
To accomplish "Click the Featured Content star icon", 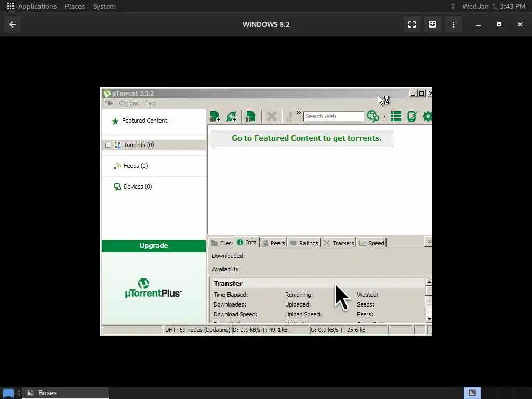I will (115, 121).
